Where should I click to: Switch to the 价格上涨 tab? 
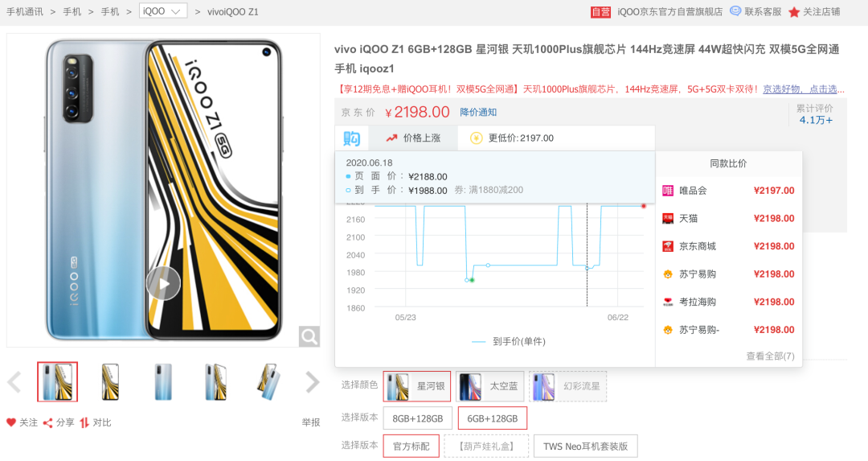413,138
